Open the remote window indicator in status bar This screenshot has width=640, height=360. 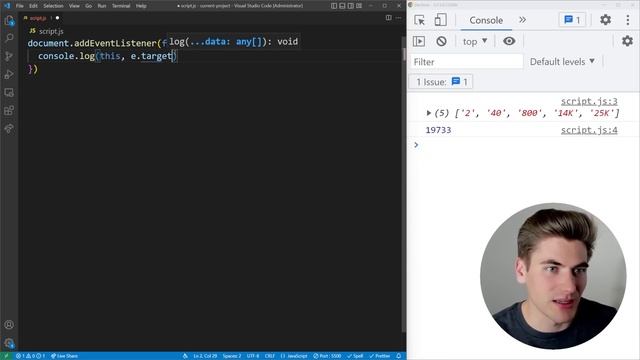point(6,356)
